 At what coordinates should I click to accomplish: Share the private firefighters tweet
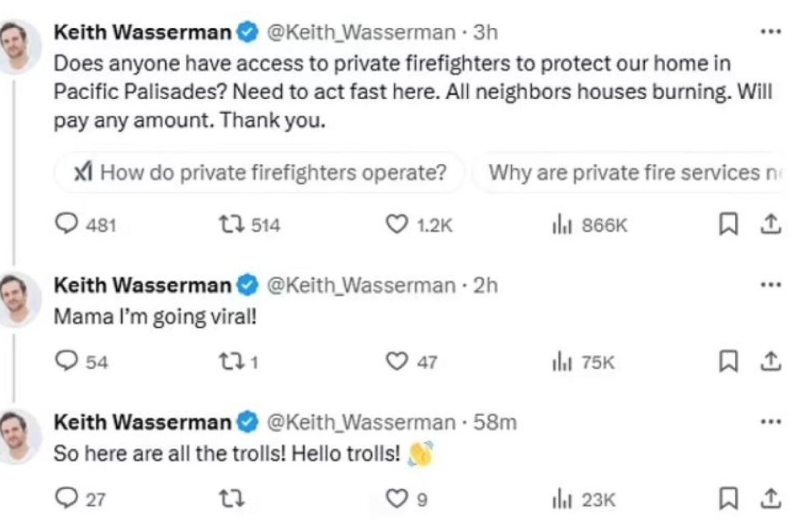pyautogui.click(x=771, y=225)
